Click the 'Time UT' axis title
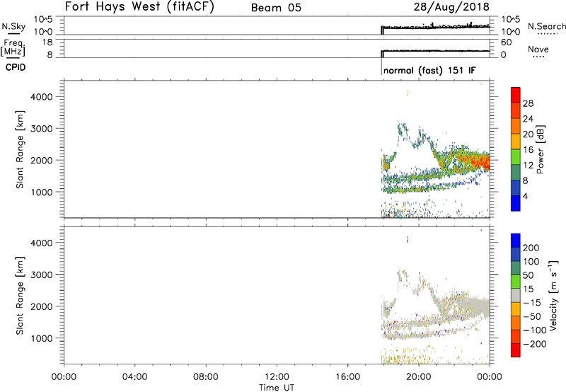The height and width of the screenshot is (392, 566). tap(277, 388)
